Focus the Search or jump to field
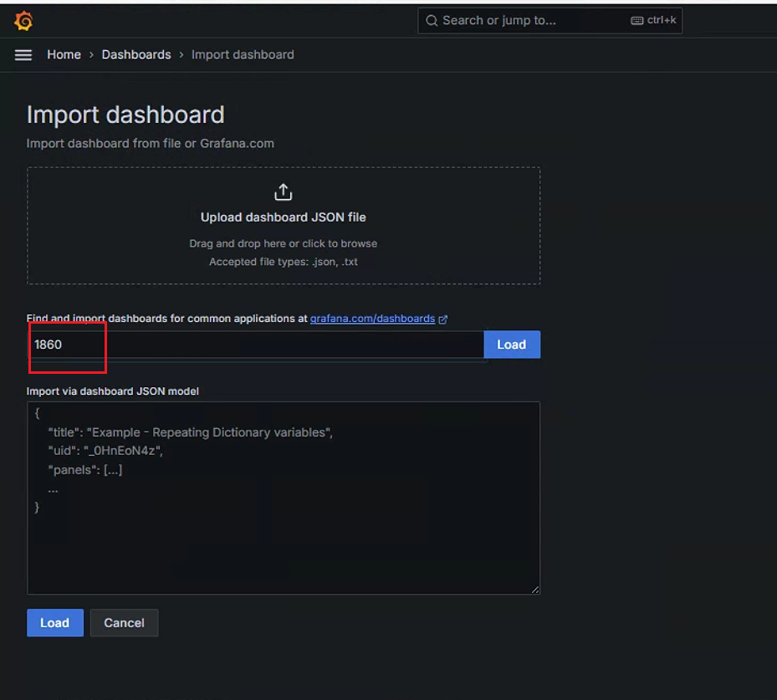The height and width of the screenshot is (700, 777). tap(550, 21)
